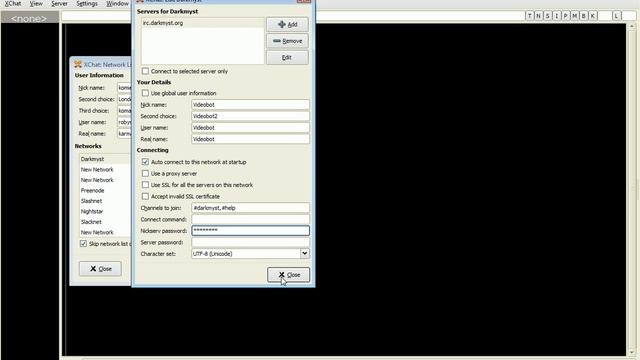Screen dimensions: 640x360
Task: Select Freenode in the Networks list
Action: pyautogui.click(x=105, y=191)
